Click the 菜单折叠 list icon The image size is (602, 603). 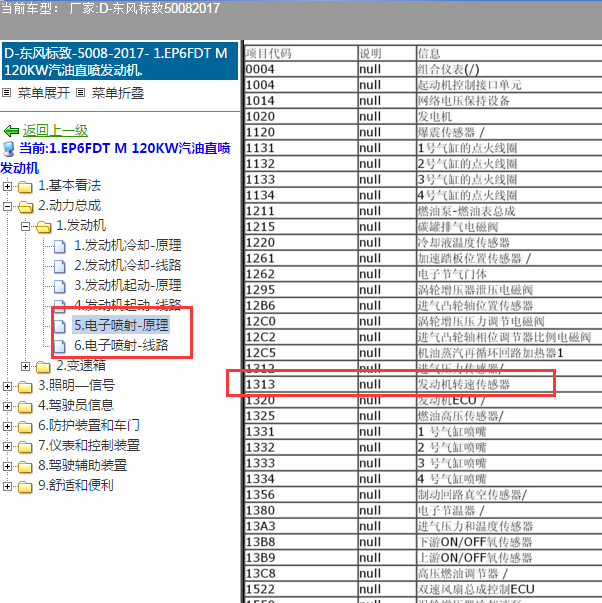click(80, 93)
